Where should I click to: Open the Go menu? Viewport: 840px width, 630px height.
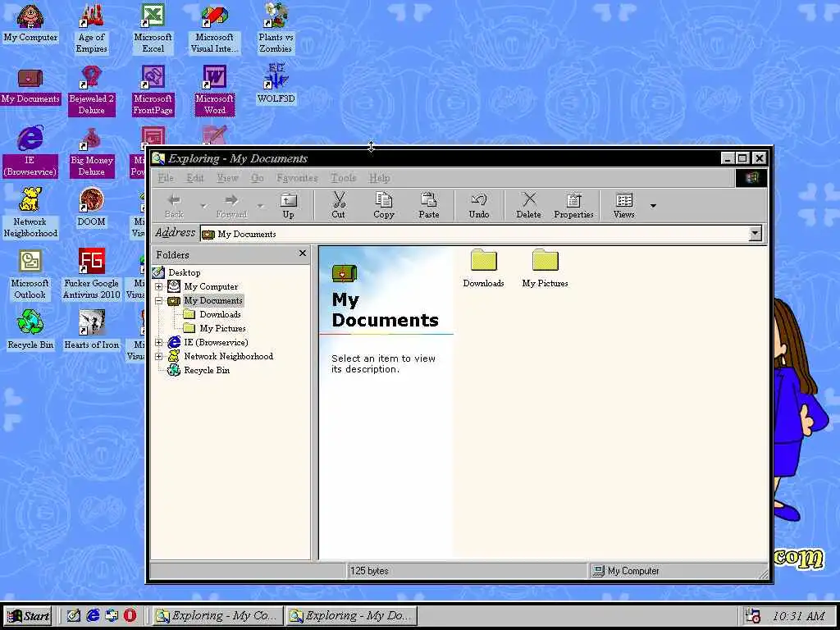(257, 178)
